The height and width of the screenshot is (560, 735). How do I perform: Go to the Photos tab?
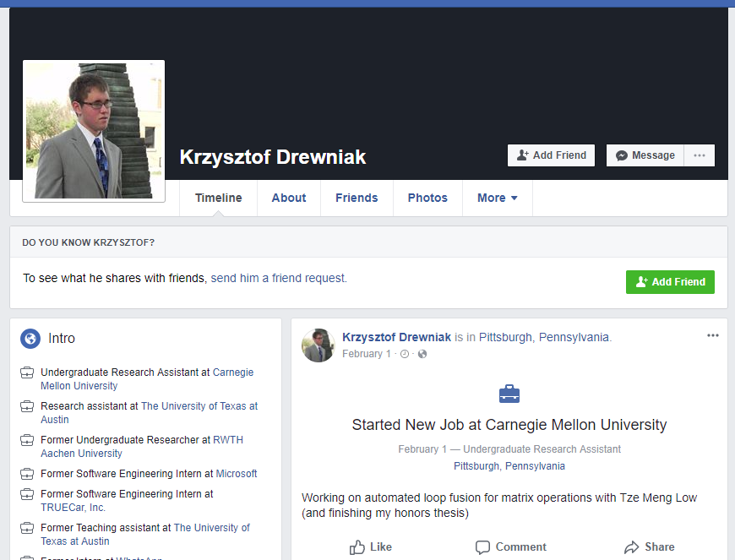coord(427,198)
